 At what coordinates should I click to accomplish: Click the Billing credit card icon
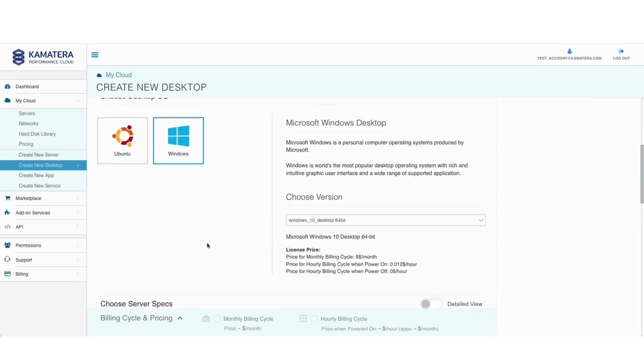click(8, 274)
